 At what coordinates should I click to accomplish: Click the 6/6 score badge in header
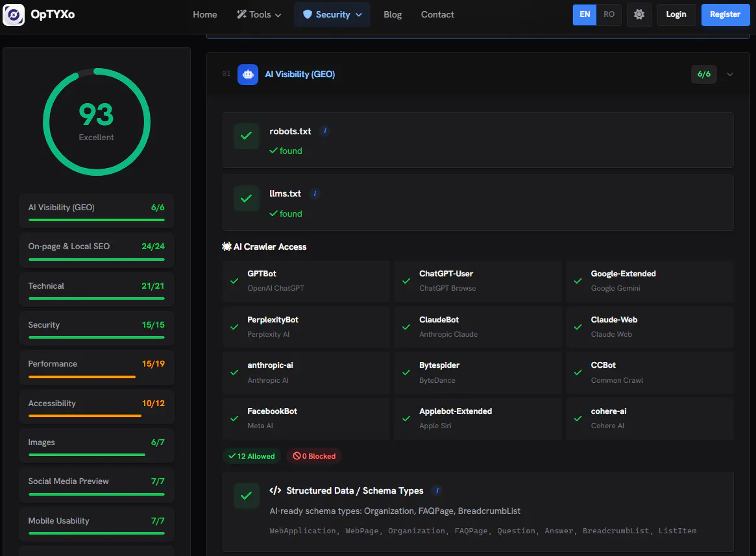(704, 74)
